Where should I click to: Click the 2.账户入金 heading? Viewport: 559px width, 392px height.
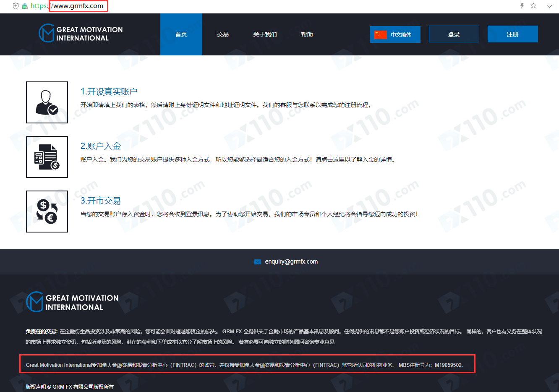pos(101,146)
